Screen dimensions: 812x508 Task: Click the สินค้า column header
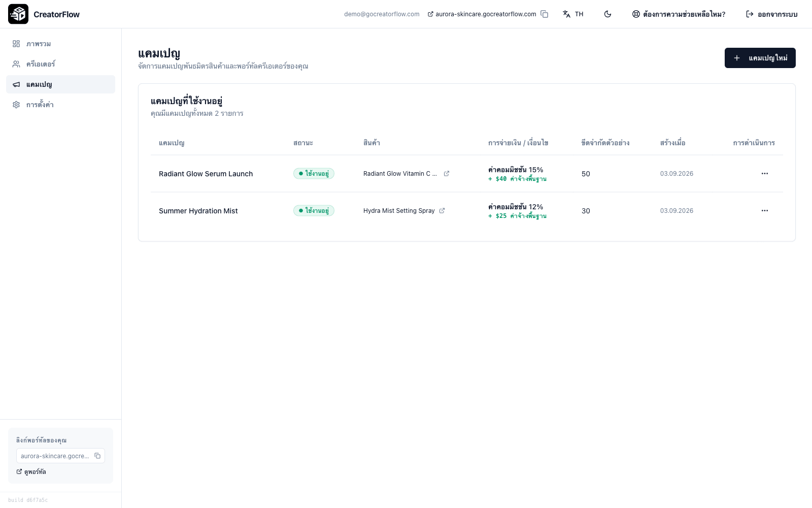(x=371, y=143)
